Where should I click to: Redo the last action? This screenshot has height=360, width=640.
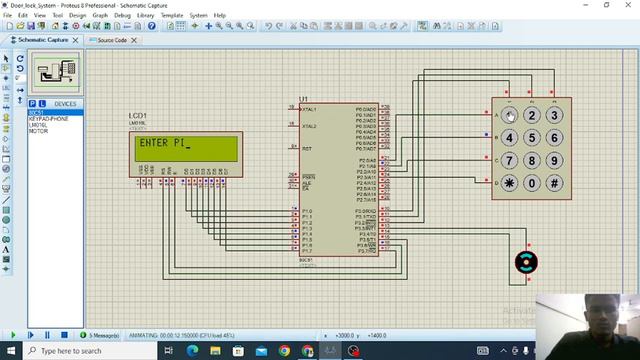[x=279, y=26]
